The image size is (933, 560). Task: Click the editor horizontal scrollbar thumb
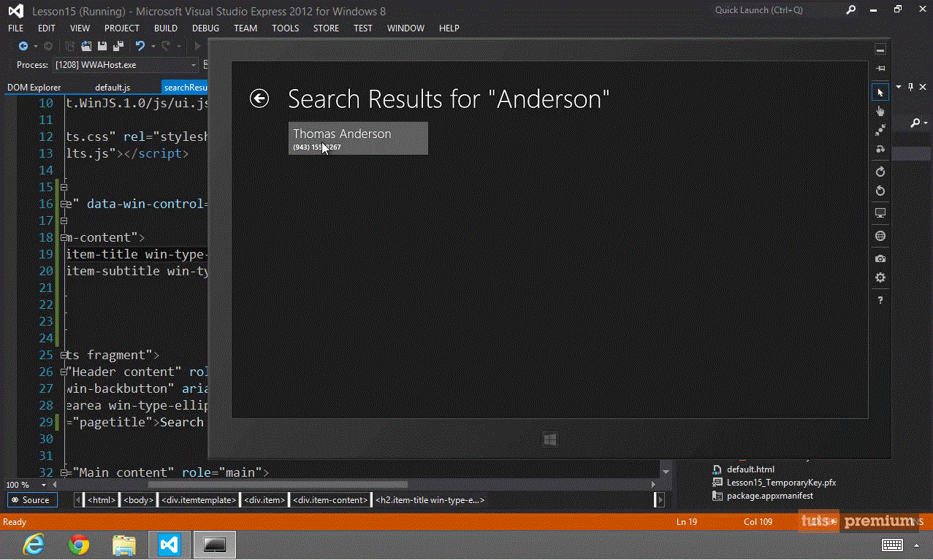pyautogui.click(x=278, y=485)
